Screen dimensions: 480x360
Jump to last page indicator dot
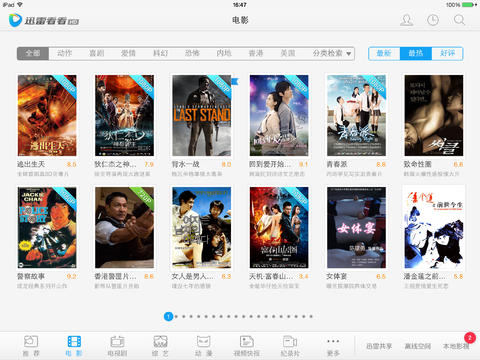point(311,316)
